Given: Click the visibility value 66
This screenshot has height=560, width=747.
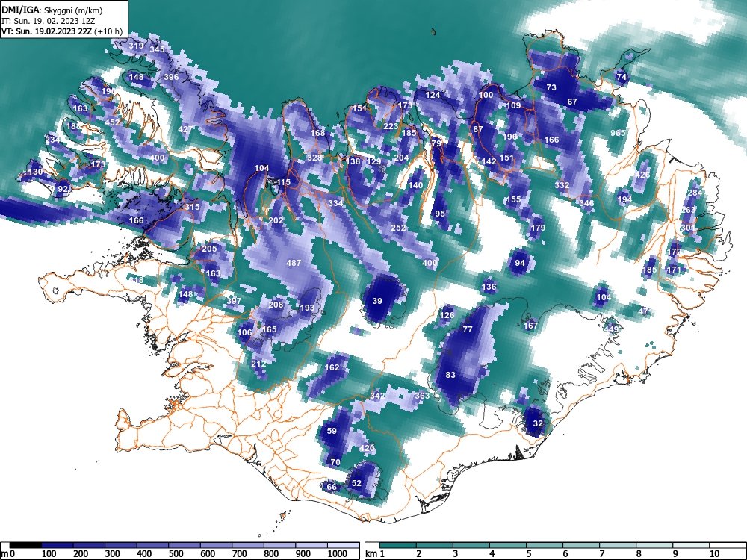Looking at the screenshot, I should click(x=332, y=487).
